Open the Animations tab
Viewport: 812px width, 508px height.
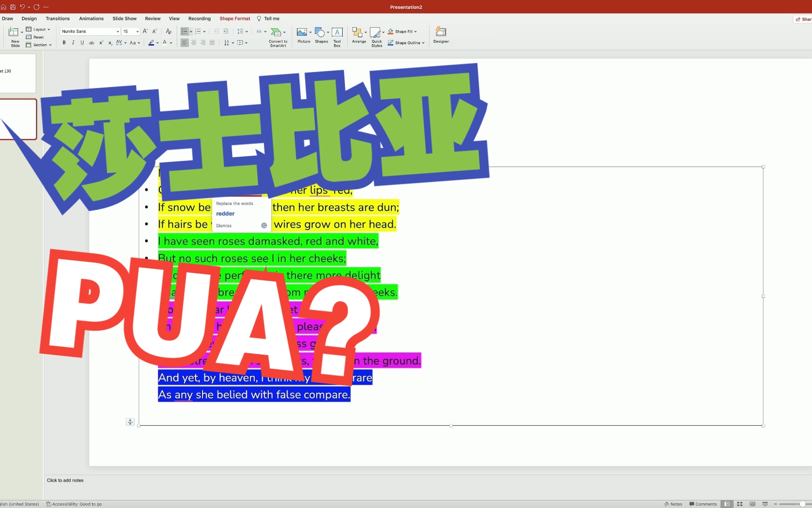(x=91, y=18)
